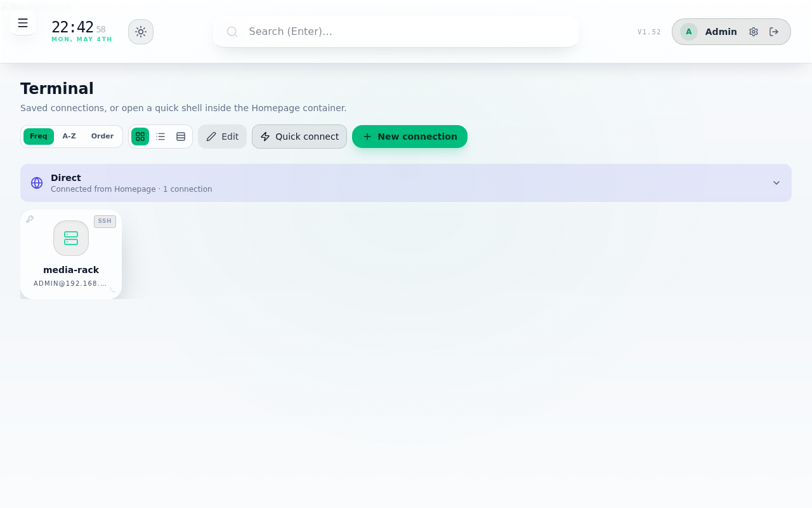The height and width of the screenshot is (508, 812).
Task: Click the terminal prompt icon on media-rack
Action: [x=112, y=290]
